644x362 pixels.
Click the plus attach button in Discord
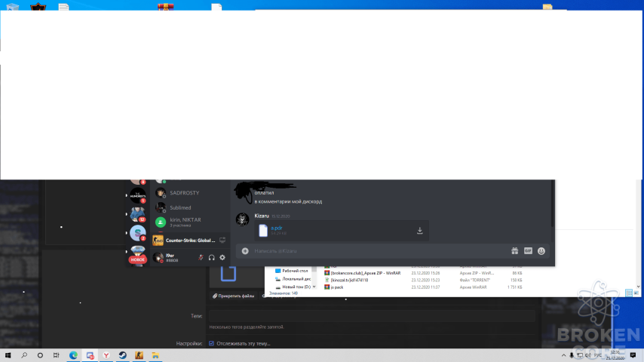click(x=245, y=250)
